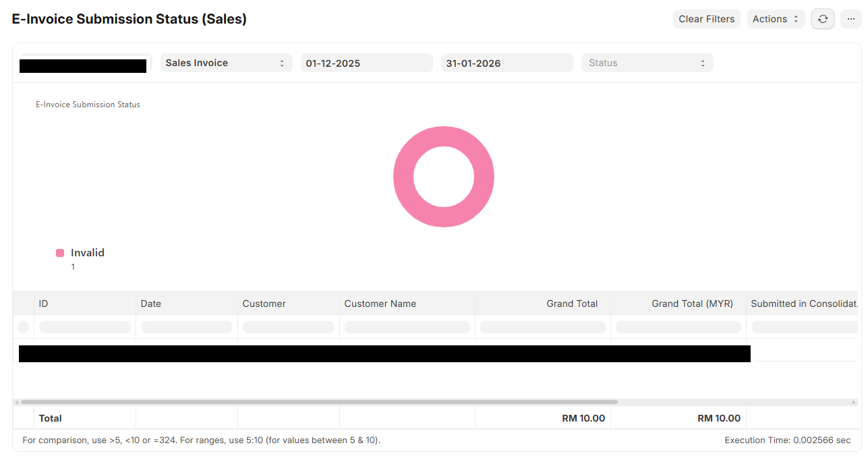
Task: Click the horizontal table scrollbar
Action: 318,402
